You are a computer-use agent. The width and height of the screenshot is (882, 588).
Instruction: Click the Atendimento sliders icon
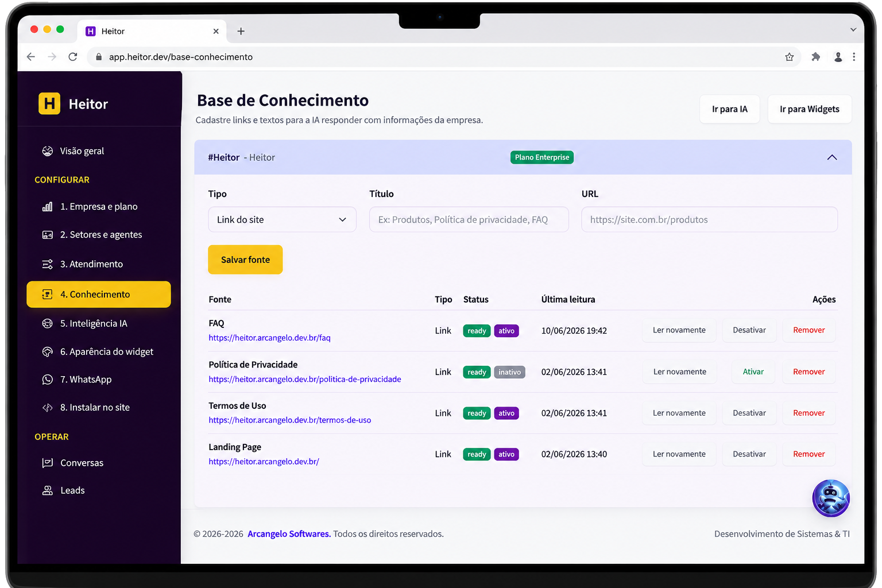48,264
